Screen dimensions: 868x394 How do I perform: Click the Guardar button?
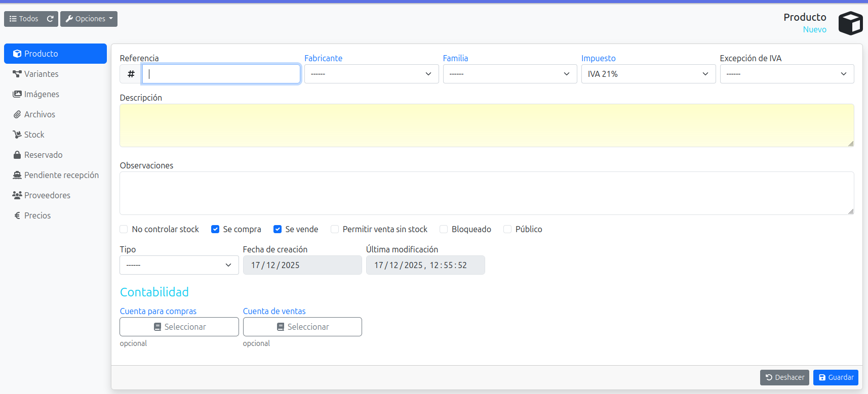tap(836, 377)
